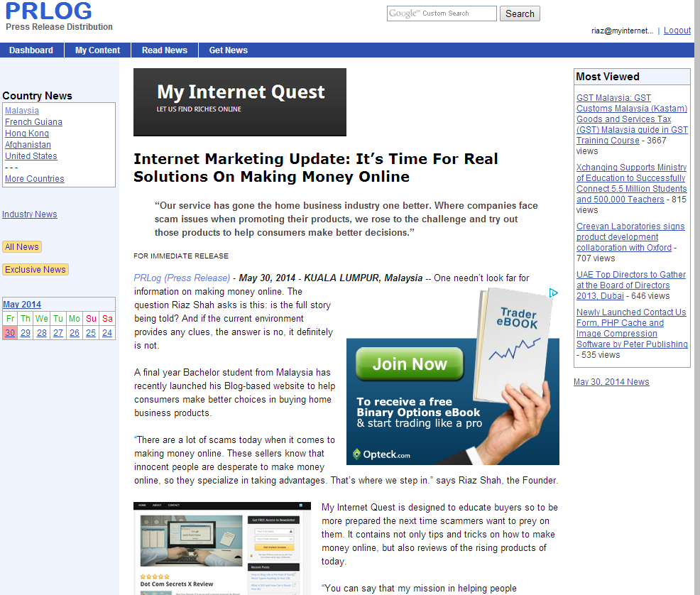The width and height of the screenshot is (700, 595).
Task: Open the Read News tab
Action: (x=165, y=50)
